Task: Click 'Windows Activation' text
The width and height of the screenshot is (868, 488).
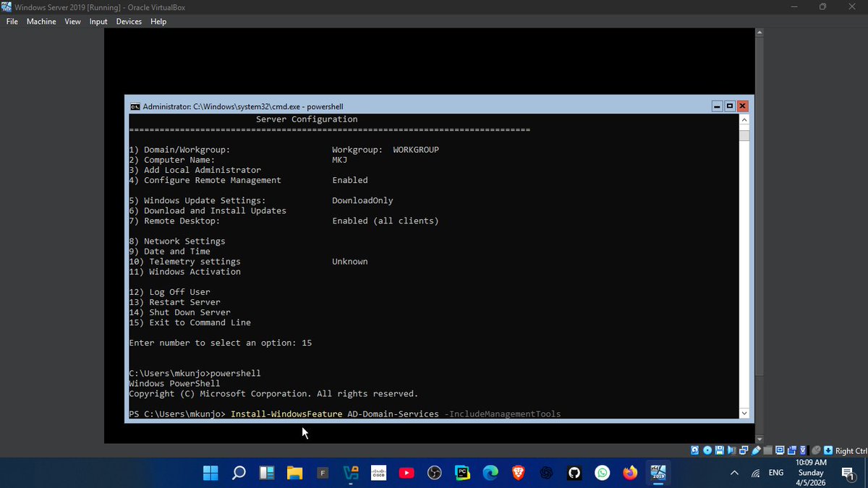Action: (195, 271)
